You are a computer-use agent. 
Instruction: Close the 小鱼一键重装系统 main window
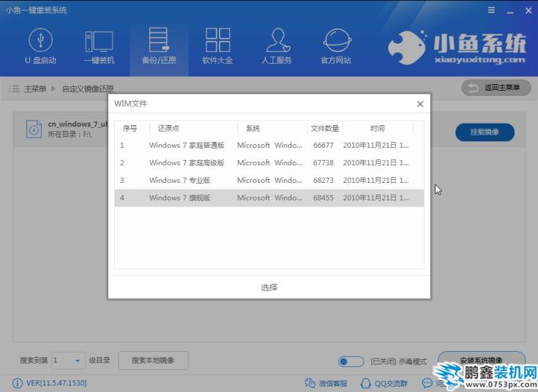tap(528, 11)
